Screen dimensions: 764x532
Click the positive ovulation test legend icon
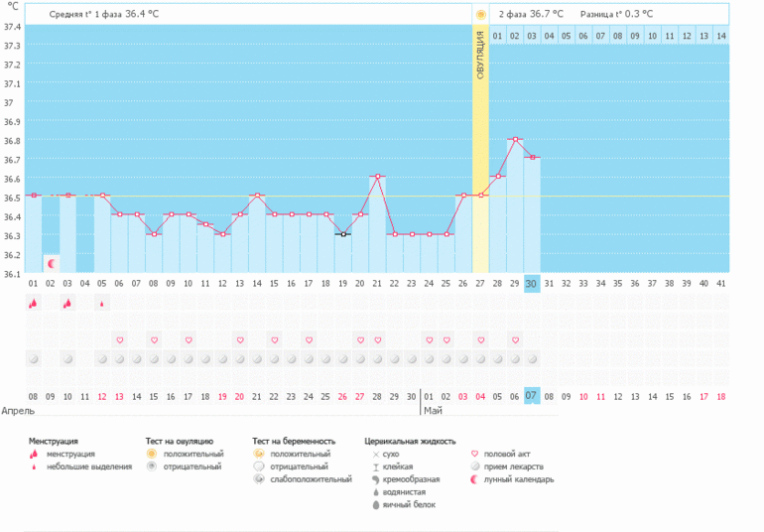coord(152,454)
